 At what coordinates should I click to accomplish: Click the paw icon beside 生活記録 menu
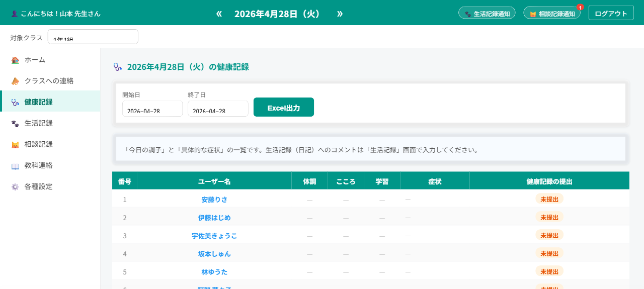[x=15, y=123]
